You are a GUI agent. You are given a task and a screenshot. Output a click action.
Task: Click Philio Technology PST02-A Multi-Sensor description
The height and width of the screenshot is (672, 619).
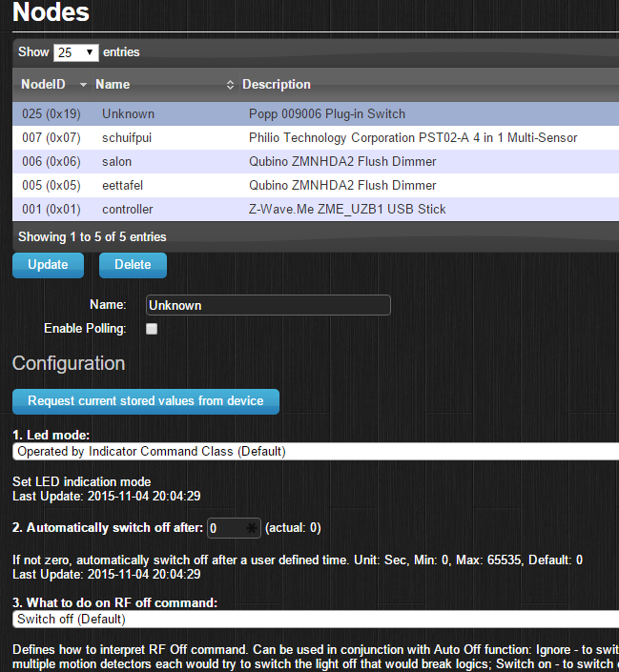(413, 138)
